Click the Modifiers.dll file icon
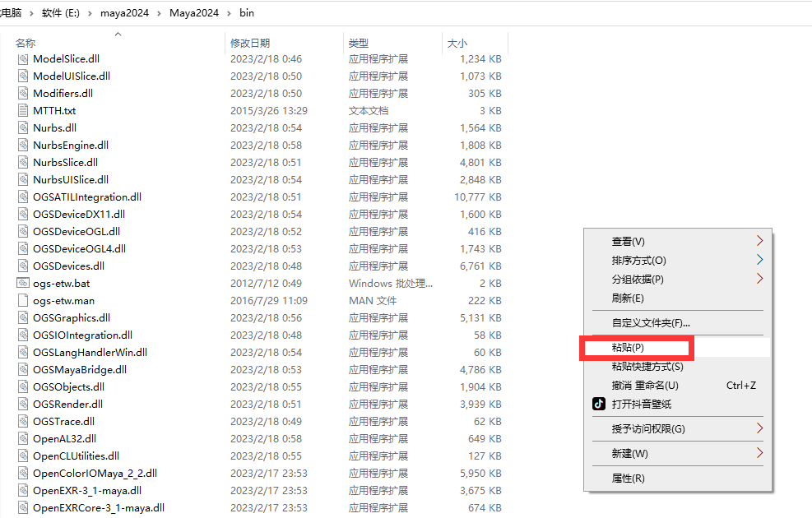Image resolution: width=812 pixels, height=518 pixels. click(x=23, y=93)
